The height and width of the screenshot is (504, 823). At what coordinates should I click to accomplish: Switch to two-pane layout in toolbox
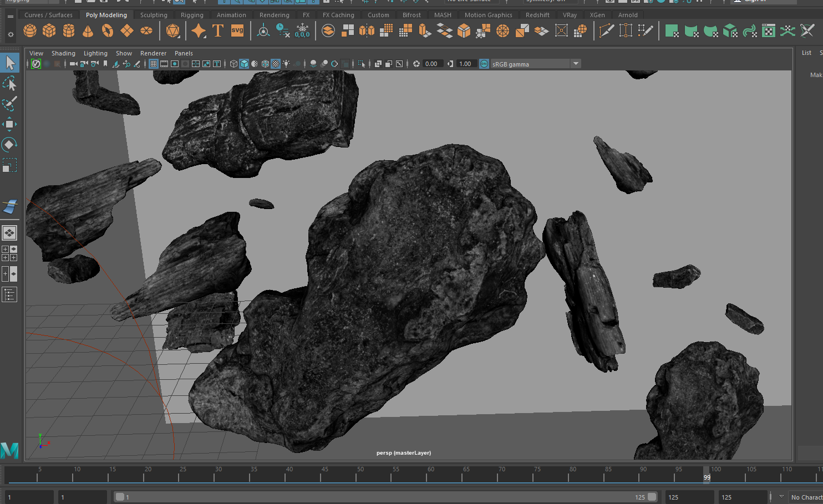(x=9, y=274)
